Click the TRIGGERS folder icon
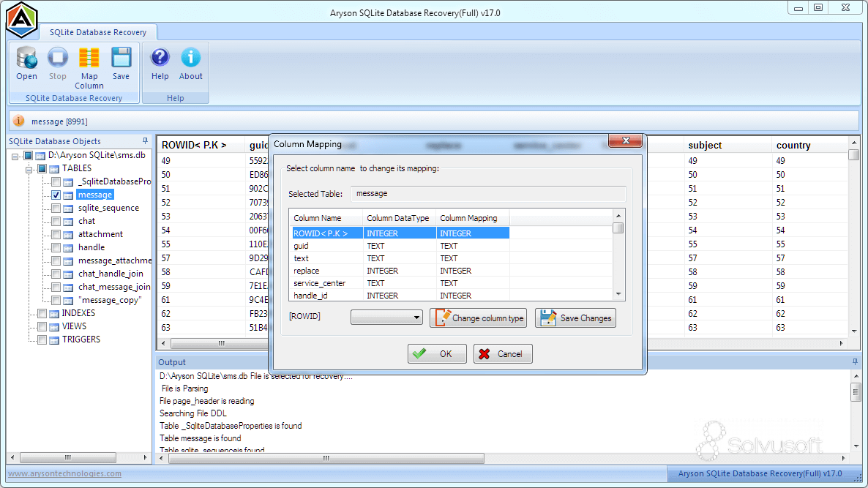 click(54, 340)
